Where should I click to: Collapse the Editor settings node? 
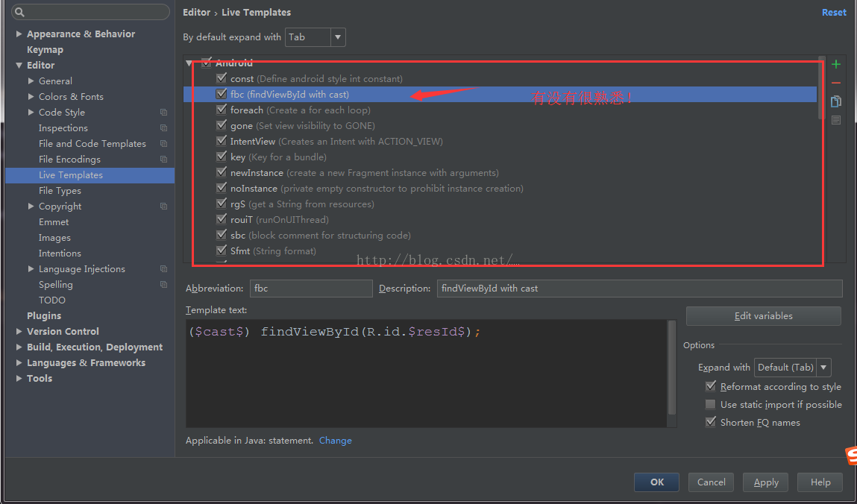coord(19,65)
